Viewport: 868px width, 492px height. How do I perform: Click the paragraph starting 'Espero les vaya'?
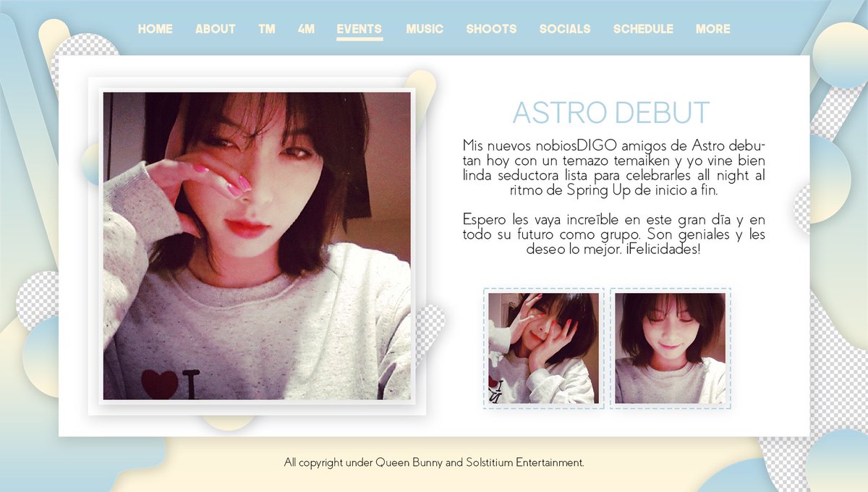pyautogui.click(x=613, y=234)
